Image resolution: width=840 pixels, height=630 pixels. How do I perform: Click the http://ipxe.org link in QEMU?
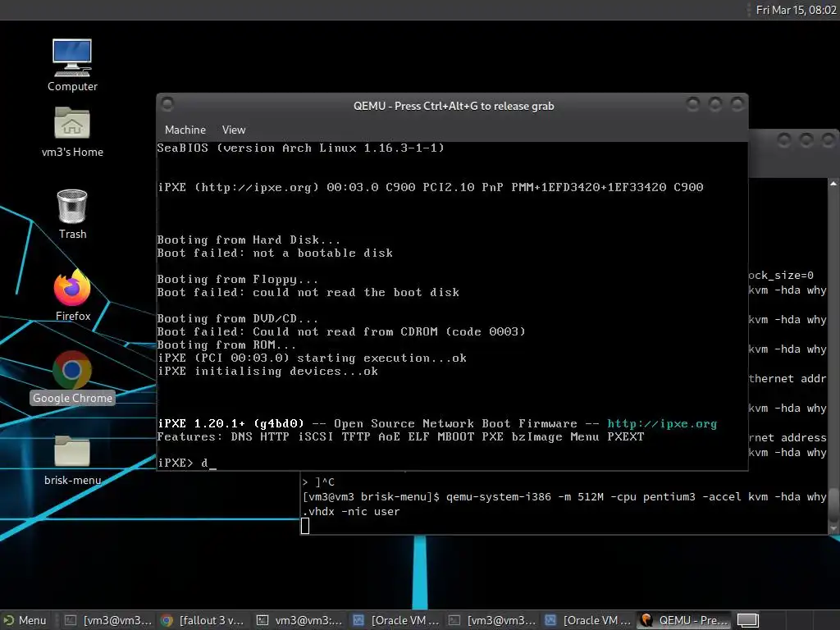tap(662, 424)
